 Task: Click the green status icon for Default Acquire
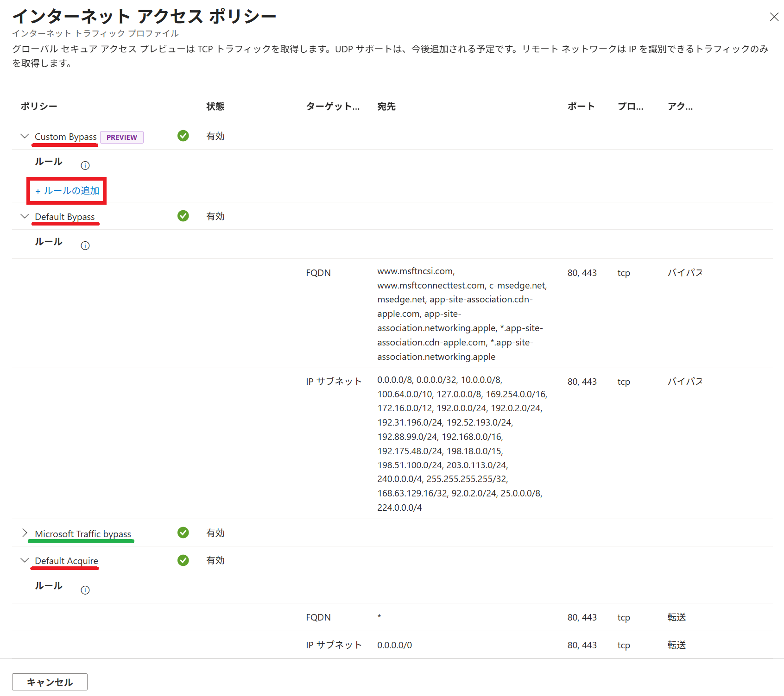click(183, 560)
